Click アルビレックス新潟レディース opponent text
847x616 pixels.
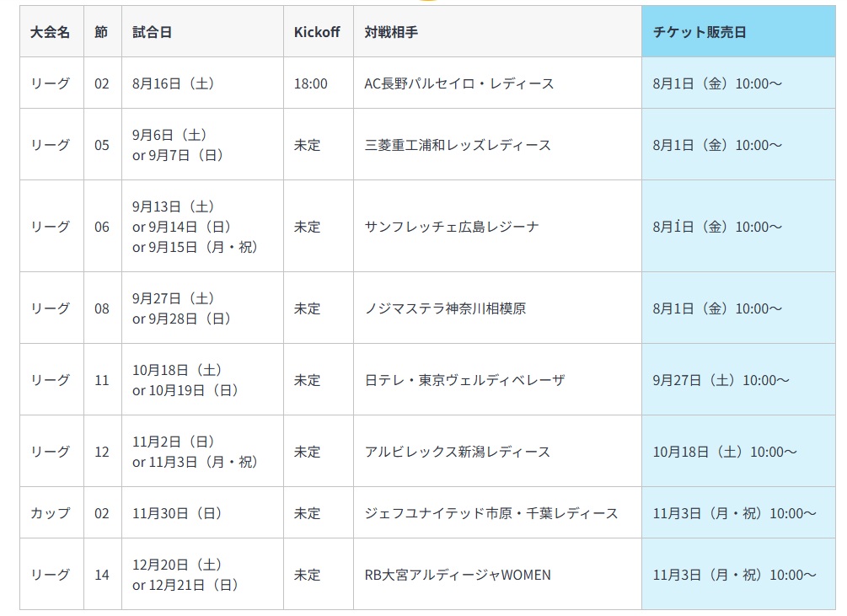coord(458,452)
